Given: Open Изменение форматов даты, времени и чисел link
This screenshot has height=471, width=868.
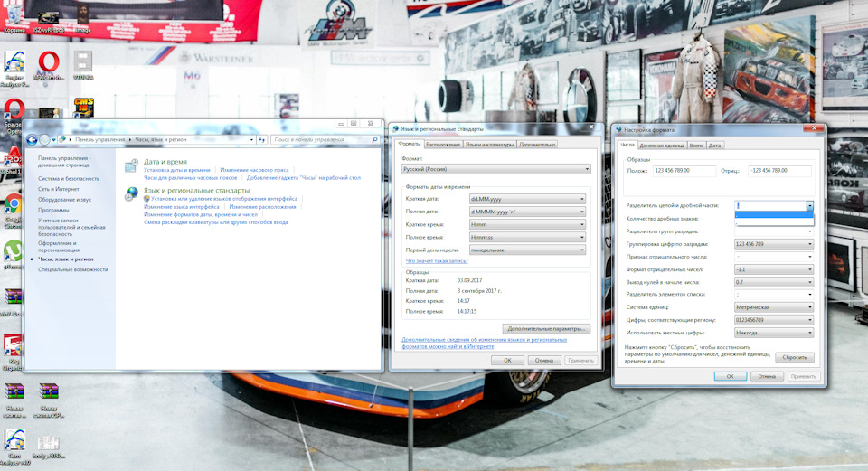Looking at the screenshot, I should click(201, 215).
